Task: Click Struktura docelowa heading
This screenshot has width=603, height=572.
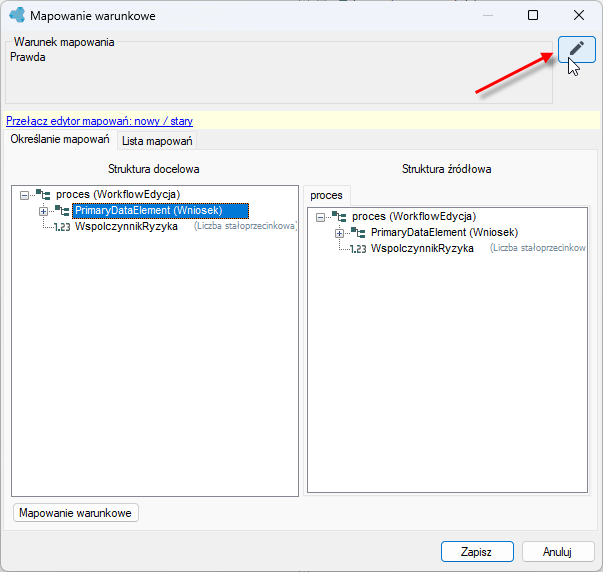Action: pyautogui.click(x=153, y=169)
